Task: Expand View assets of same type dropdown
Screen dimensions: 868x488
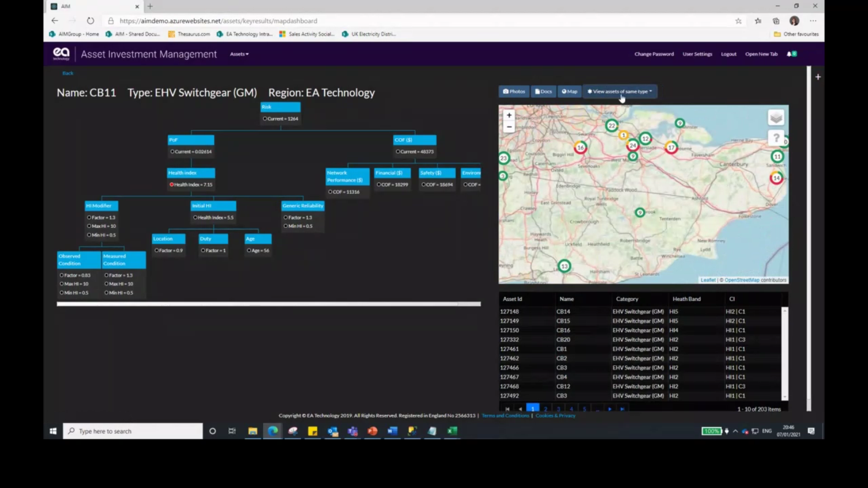Action: [x=619, y=91]
